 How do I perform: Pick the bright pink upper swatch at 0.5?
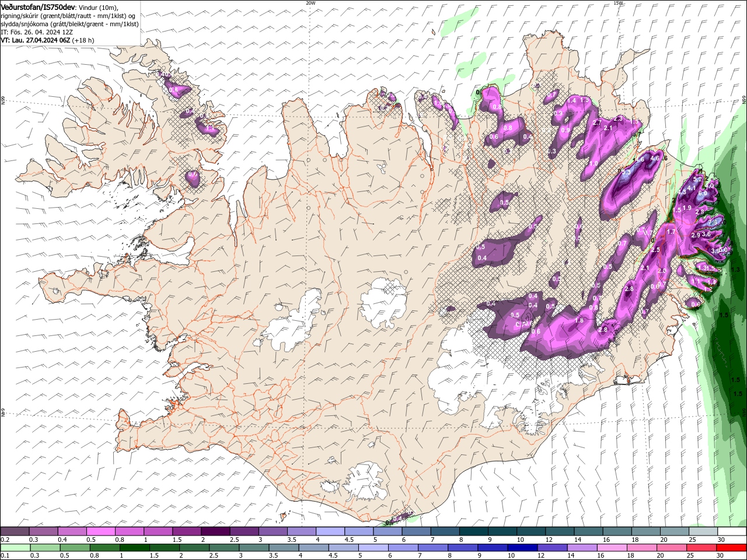pos(100,531)
